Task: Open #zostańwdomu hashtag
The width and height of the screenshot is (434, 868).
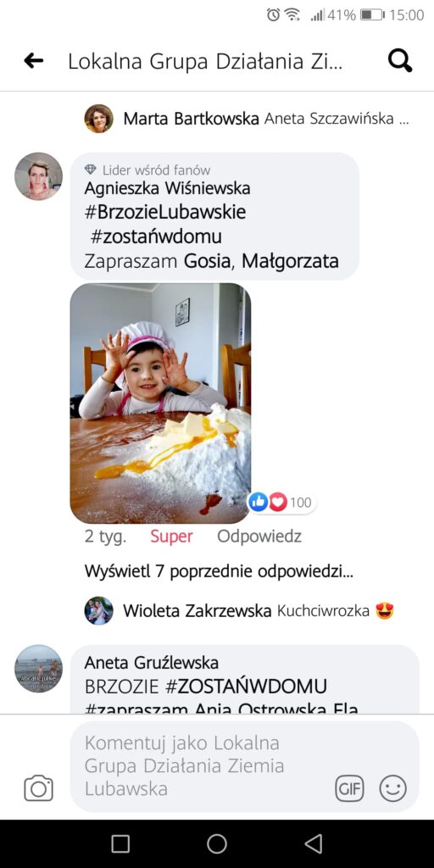Action: 156,236
